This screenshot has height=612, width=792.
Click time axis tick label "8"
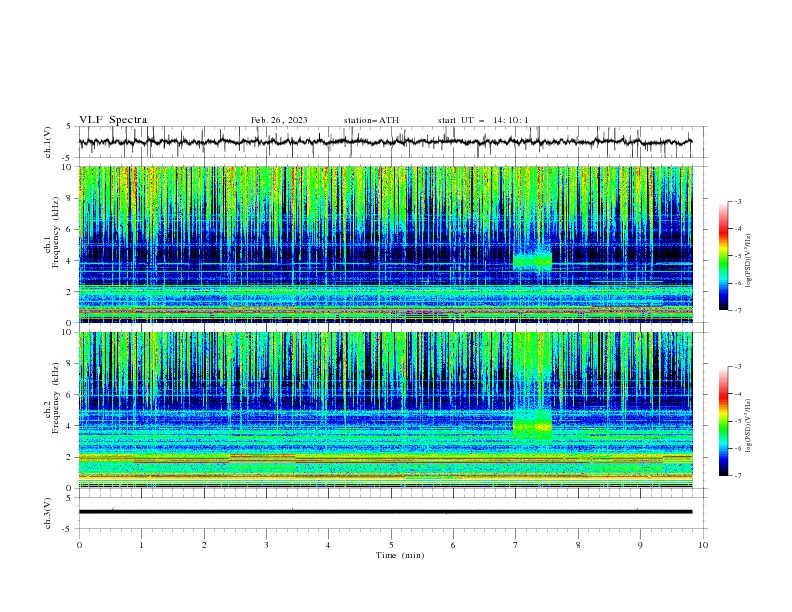[578, 545]
